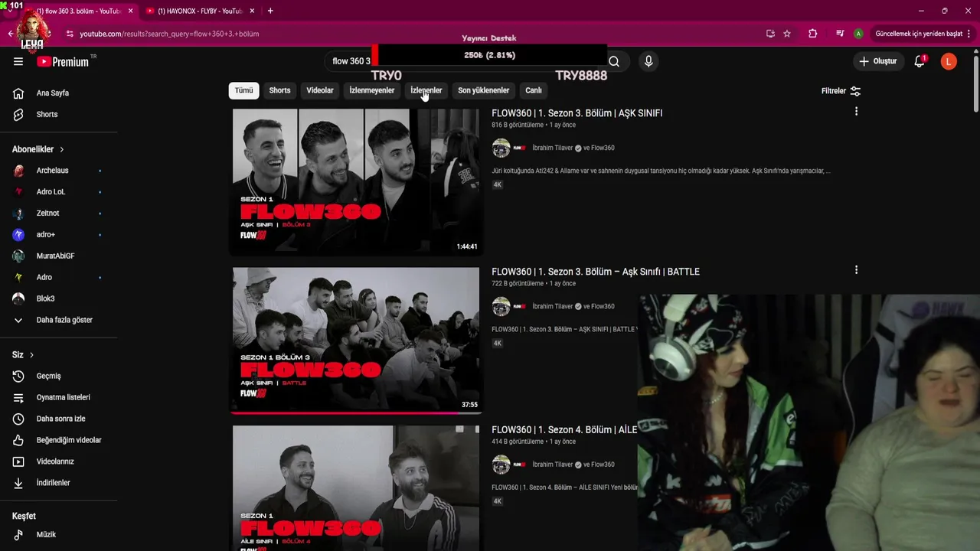Expand the Abonelikler section chevron
Screen dimensions: 980x551
point(62,149)
